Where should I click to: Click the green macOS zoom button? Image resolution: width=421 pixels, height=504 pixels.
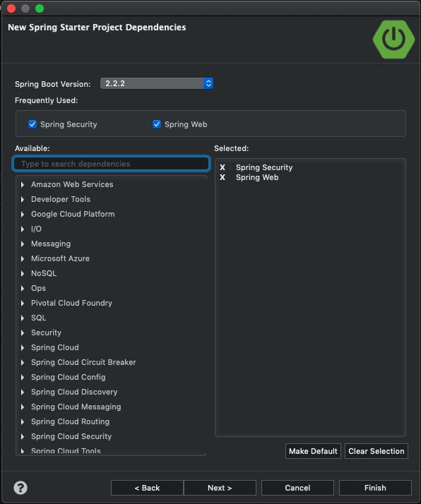(40, 8)
